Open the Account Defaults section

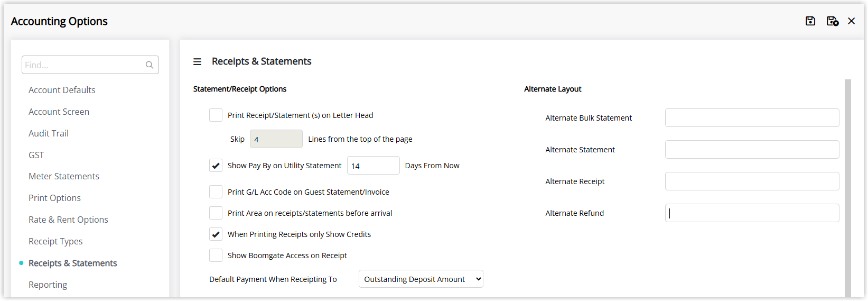[x=62, y=90]
